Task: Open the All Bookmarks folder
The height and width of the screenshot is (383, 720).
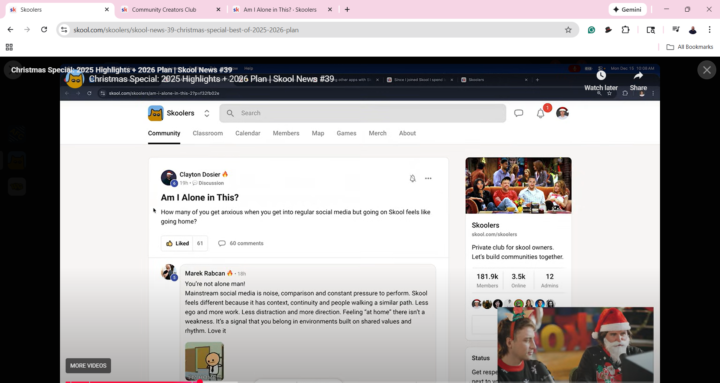Action: tap(689, 47)
